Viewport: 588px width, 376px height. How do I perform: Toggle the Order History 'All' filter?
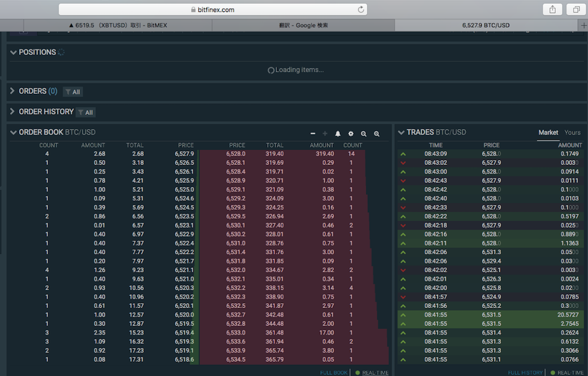click(85, 112)
